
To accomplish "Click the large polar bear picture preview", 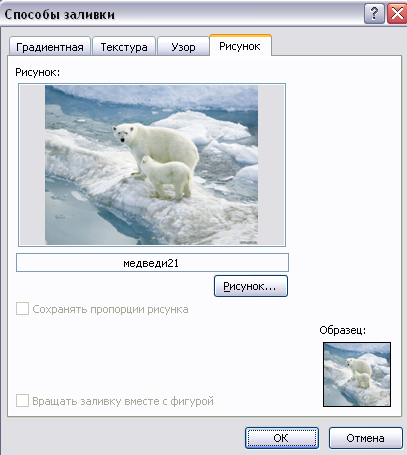I will 152,165.
